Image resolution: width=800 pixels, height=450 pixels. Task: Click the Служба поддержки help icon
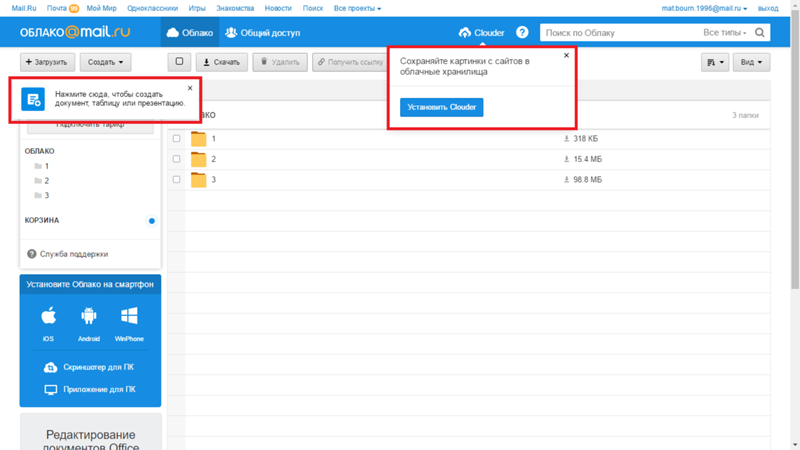click(x=32, y=254)
